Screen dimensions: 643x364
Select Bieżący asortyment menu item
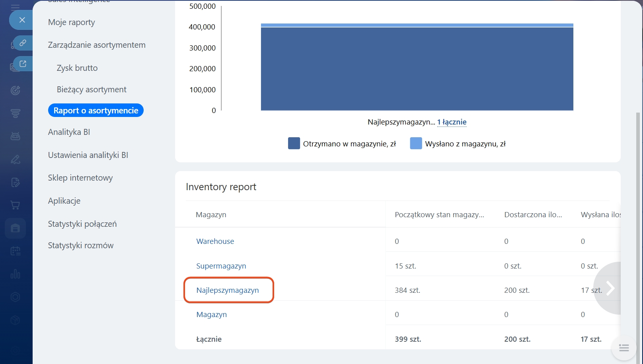[x=92, y=90]
